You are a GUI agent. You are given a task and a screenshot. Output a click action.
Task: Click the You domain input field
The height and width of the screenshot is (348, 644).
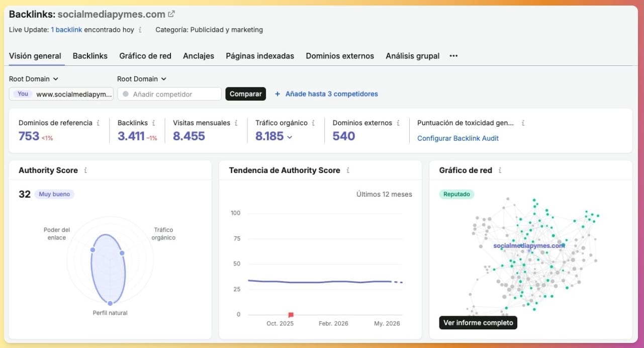coord(61,94)
